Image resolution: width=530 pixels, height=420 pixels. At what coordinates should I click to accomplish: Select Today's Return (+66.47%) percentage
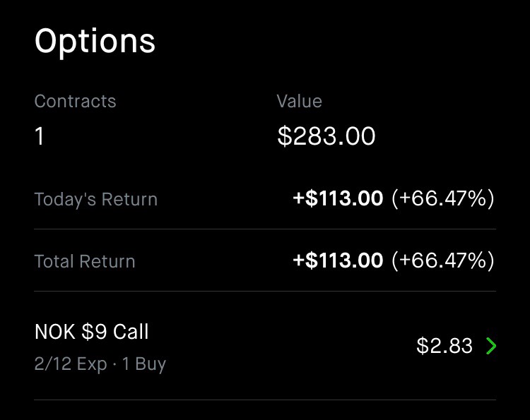pyautogui.click(x=443, y=198)
